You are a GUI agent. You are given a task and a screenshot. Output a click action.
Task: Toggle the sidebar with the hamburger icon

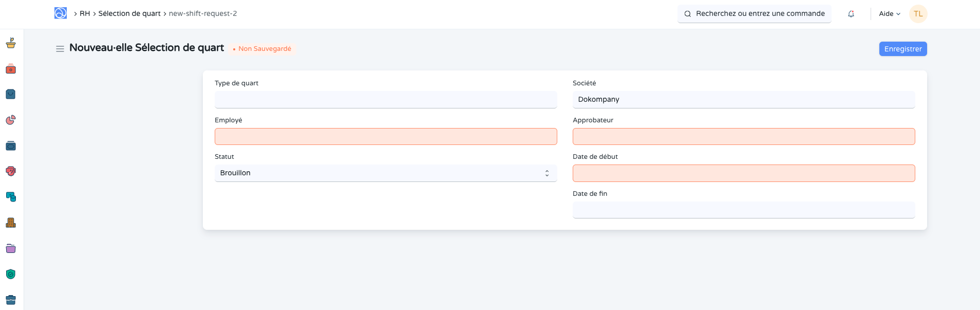[60, 49]
